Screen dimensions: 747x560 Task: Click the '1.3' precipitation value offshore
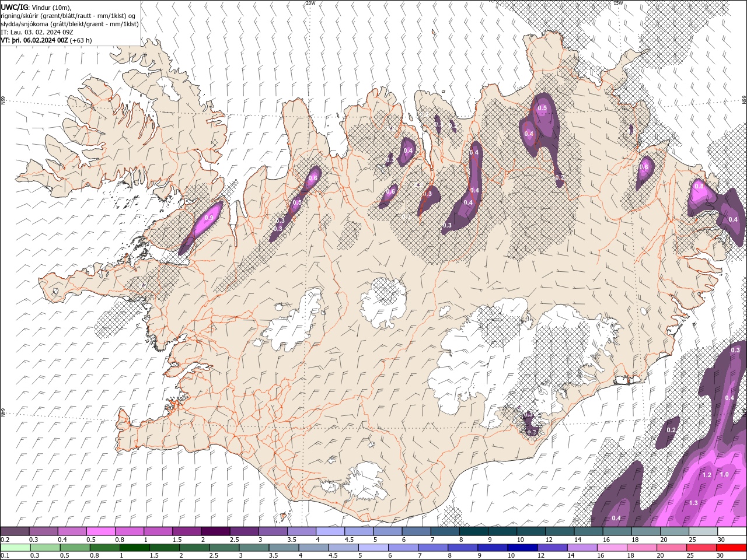coord(693,503)
